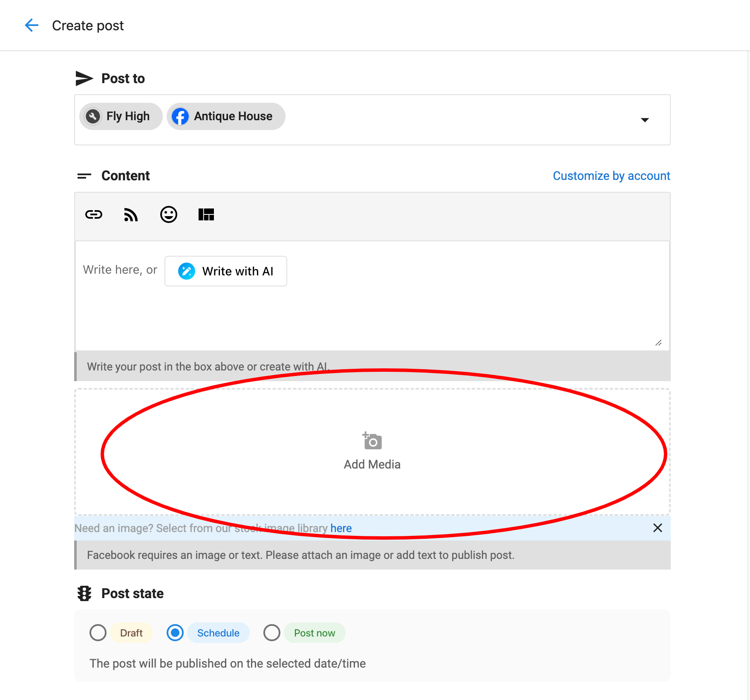750x700 pixels.
Task: Click the Facebook icon on Antique House chip
Action: coord(180,116)
